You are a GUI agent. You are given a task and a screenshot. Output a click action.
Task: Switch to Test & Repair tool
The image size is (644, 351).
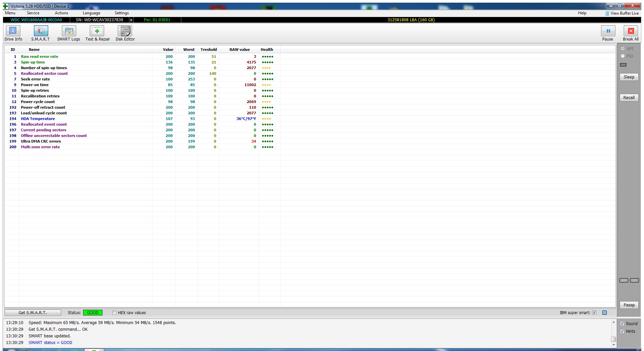tap(97, 31)
